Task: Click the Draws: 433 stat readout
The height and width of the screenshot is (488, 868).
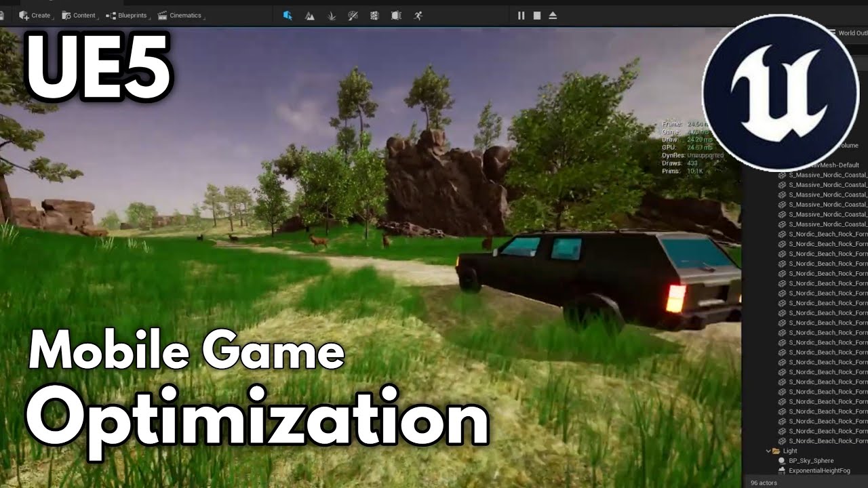Action: tap(680, 163)
